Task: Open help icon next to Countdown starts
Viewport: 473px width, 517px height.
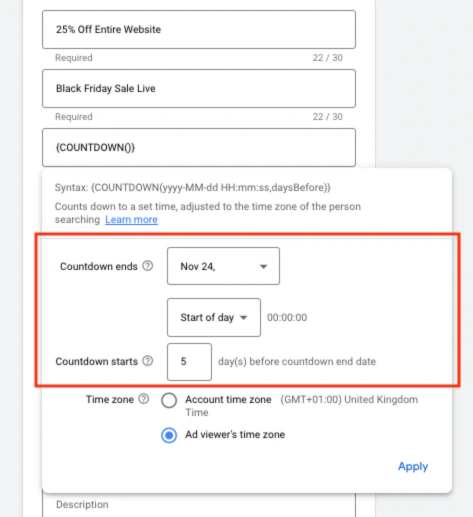Action: coord(148,361)
